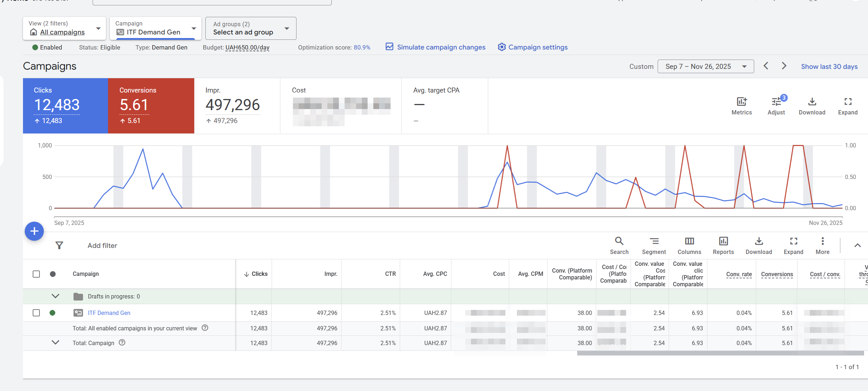This screenshot has width=868, height=391.
Task: Click the blue plus create button
Action: pos(34,231)
